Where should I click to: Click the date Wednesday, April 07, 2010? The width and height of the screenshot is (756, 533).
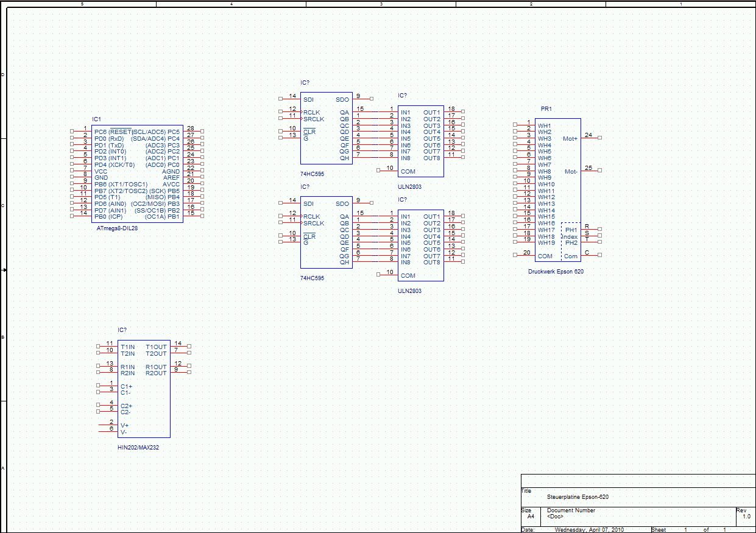(x=589, y=530)
